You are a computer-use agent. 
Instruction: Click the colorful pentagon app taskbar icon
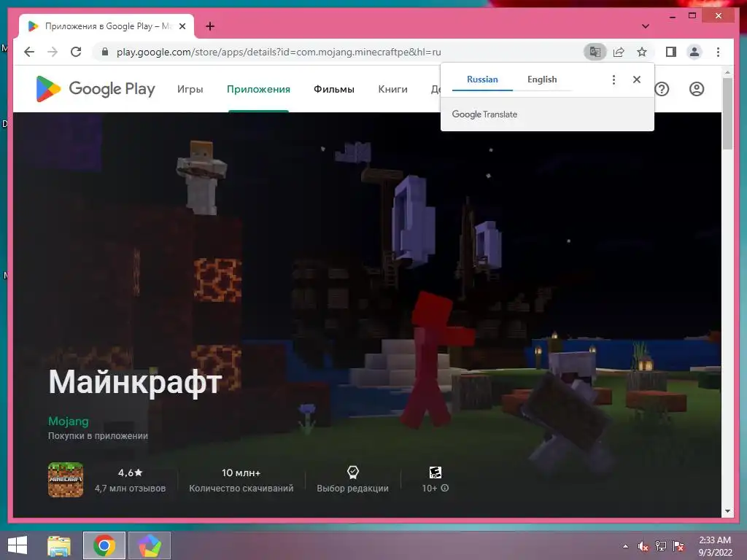click(x=150, y=545)
